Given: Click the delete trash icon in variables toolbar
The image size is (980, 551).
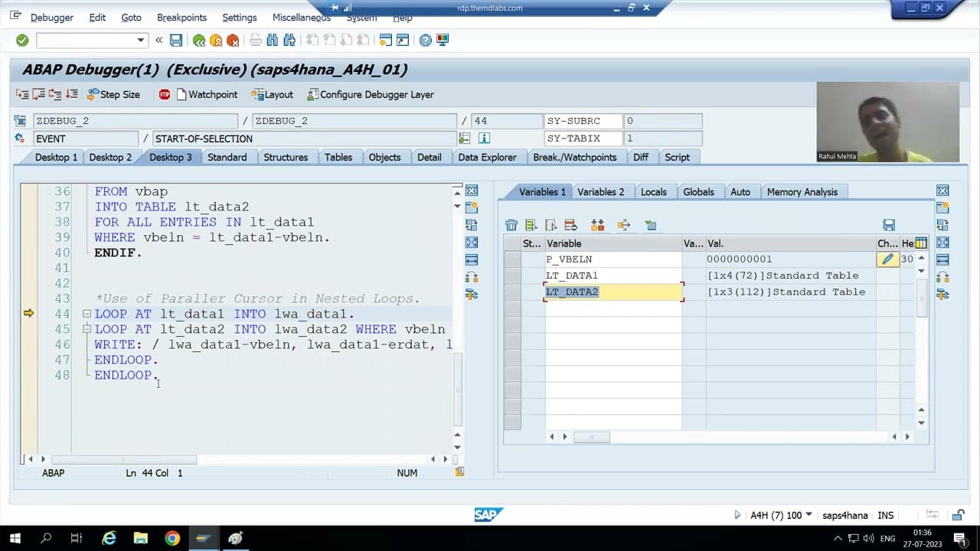Looking at the screenshot, I should point(511,225).
